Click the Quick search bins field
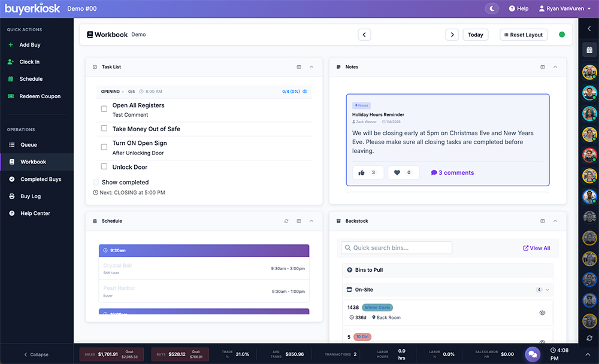This screenshot has height=364, width=599. [395, 247]
